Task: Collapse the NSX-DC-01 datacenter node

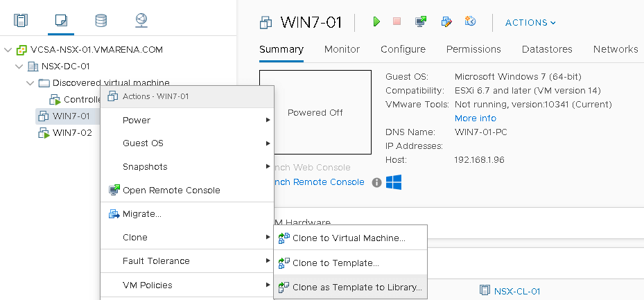Action: pyautogui.click(x=19, y=67)
